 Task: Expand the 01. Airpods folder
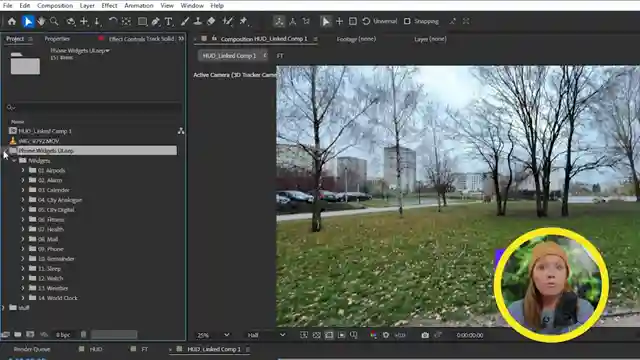23,171
